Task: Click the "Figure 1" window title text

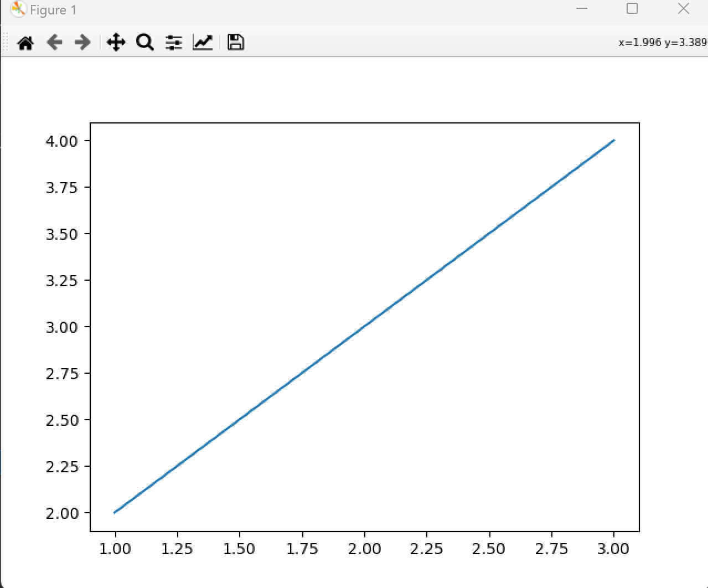Action: (x=53, y=10)
